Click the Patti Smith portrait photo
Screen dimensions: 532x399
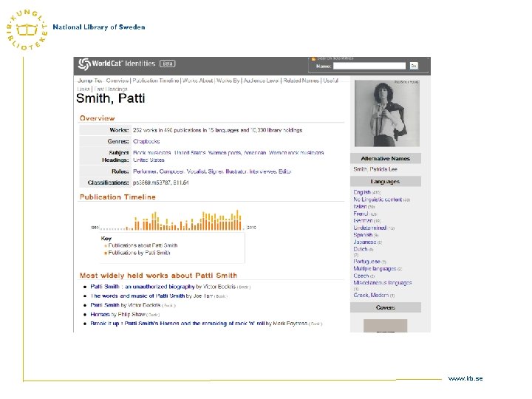coord(386,113)
